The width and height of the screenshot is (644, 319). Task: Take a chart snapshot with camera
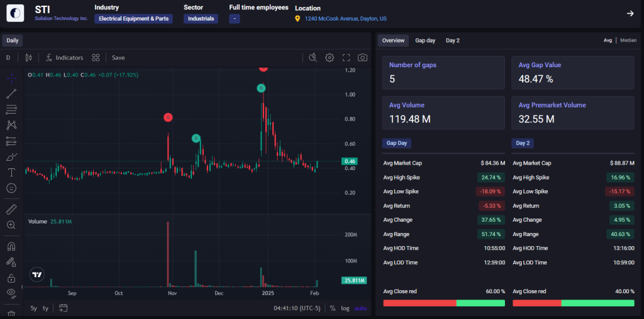click(x=362, y=58)
